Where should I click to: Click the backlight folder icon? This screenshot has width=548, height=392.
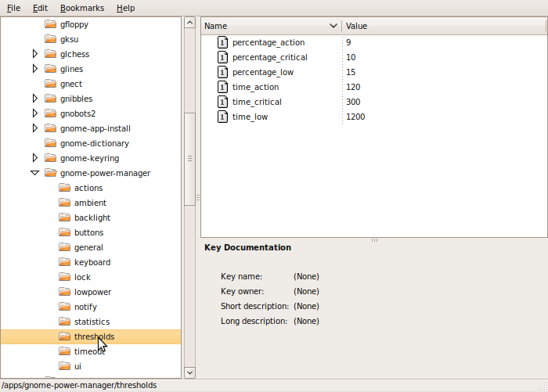click(x=65, y=218)
